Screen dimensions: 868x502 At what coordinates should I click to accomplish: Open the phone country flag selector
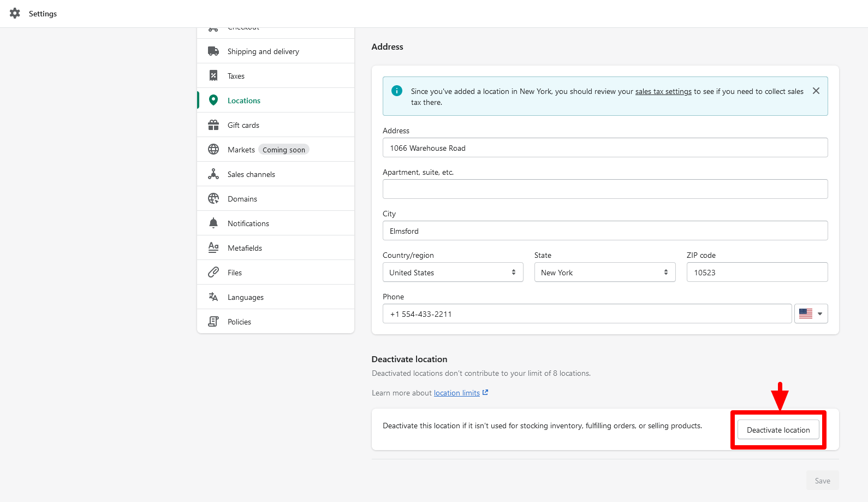(x=811, y=314)
